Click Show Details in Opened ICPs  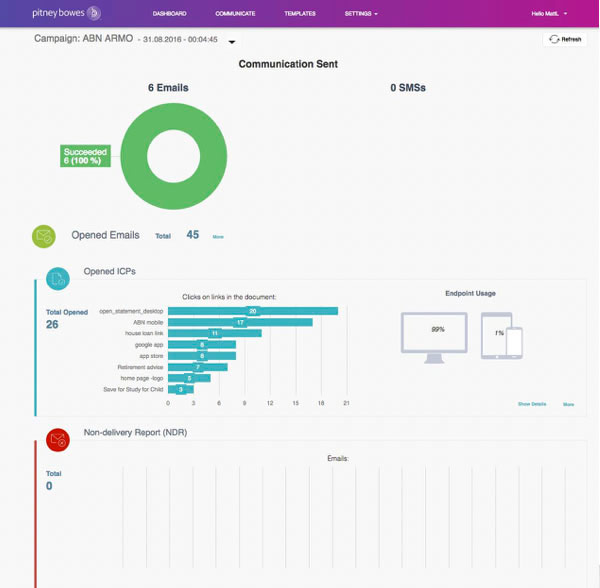[x=532, y=404]
